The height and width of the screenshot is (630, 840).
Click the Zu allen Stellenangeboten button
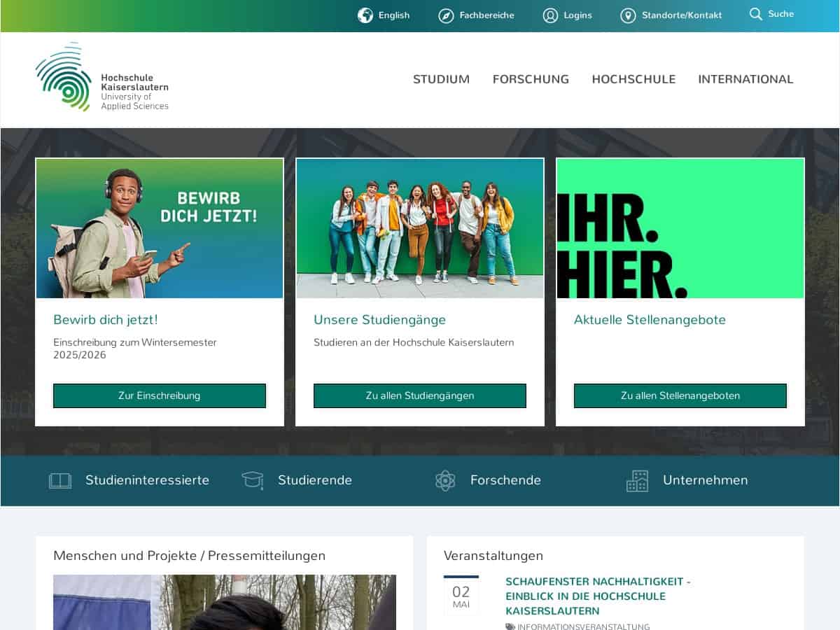point(680,395)
